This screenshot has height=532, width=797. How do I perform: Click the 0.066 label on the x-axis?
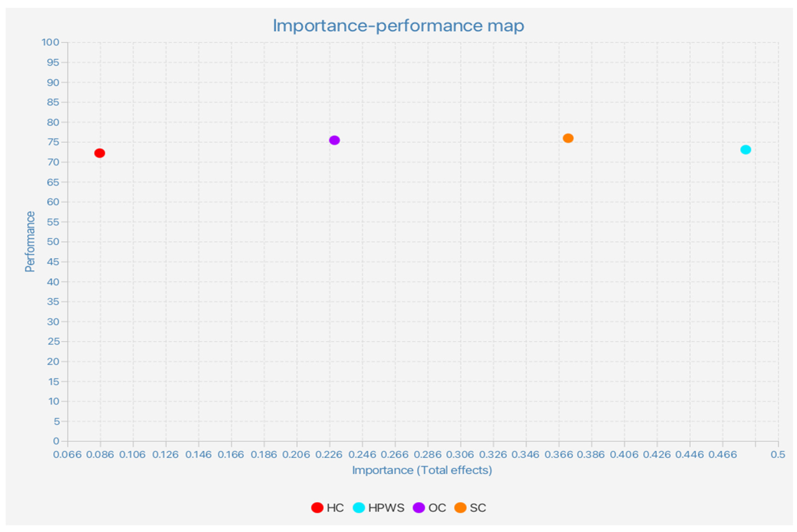(67, 455)
